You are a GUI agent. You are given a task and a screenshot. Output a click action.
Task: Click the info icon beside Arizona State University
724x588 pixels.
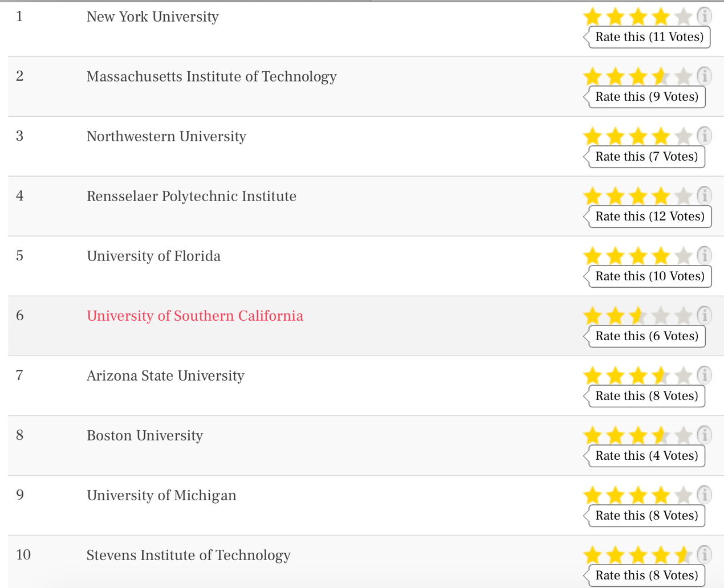tap(705, 375)
